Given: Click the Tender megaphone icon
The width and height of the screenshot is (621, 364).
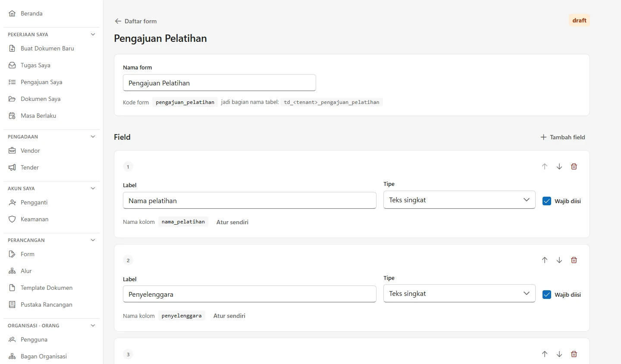Looking at the screenshot, I should pos(12,167).
